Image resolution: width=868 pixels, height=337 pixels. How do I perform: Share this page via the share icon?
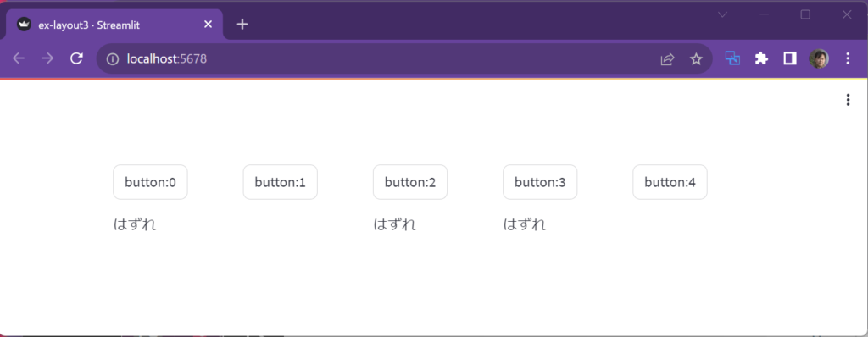tap(668, 58)
